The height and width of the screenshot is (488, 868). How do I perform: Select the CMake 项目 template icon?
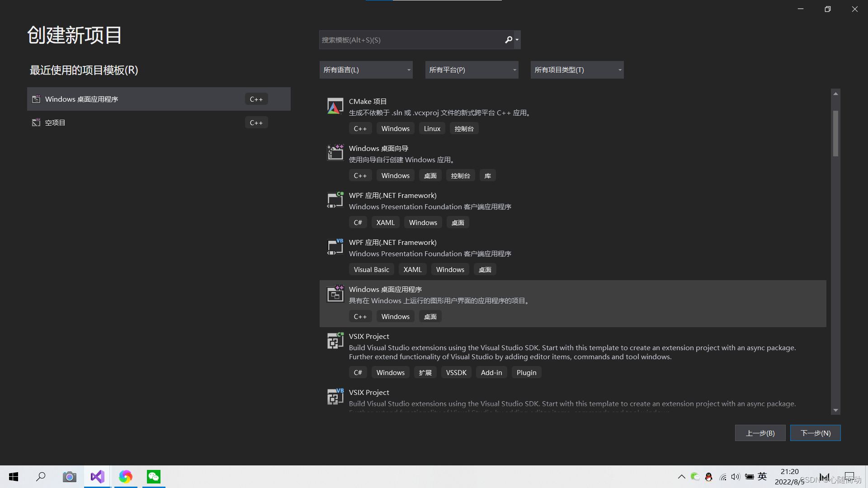[335, 106]
